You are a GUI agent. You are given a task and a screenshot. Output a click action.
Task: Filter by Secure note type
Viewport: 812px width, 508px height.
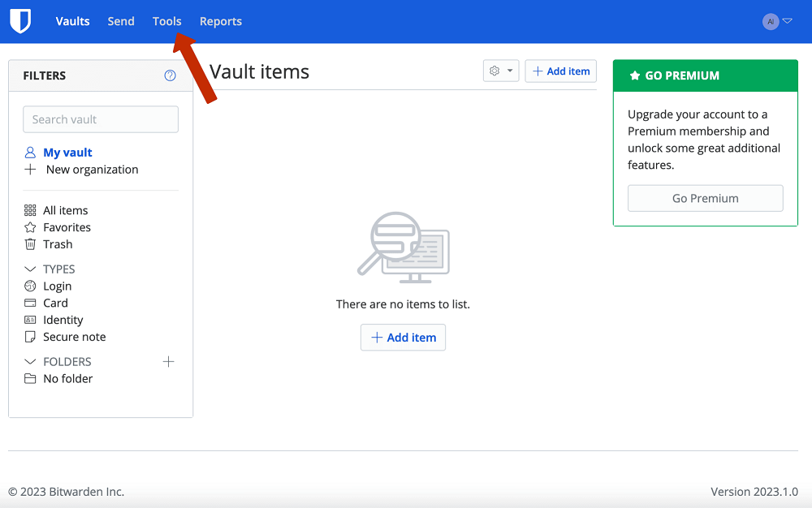[74, 337]
